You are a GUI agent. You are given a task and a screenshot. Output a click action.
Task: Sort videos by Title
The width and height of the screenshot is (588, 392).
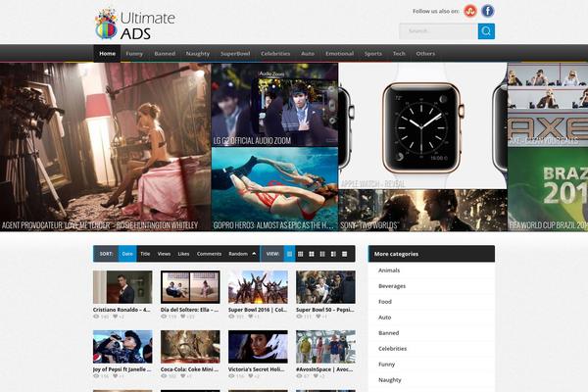(145, 254)
